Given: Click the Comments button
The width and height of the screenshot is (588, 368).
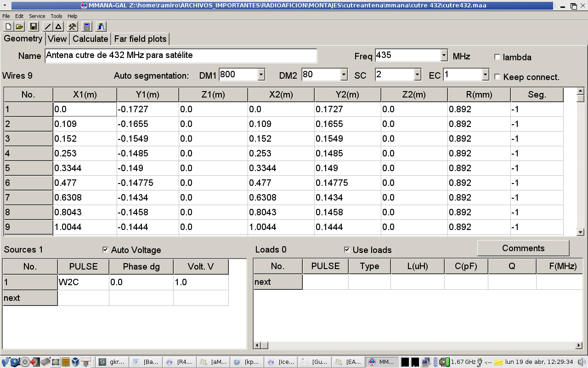Looking at the screenshot, I should tap(523, 248).
